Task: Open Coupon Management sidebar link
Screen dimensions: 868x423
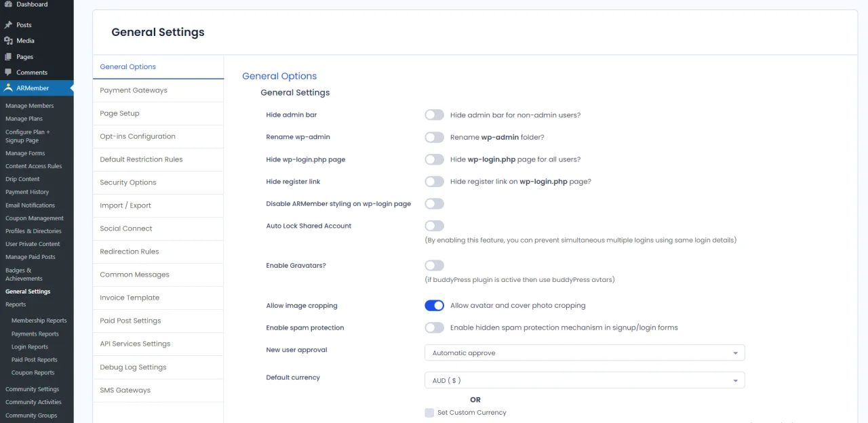Action: (x=35, y=218)
